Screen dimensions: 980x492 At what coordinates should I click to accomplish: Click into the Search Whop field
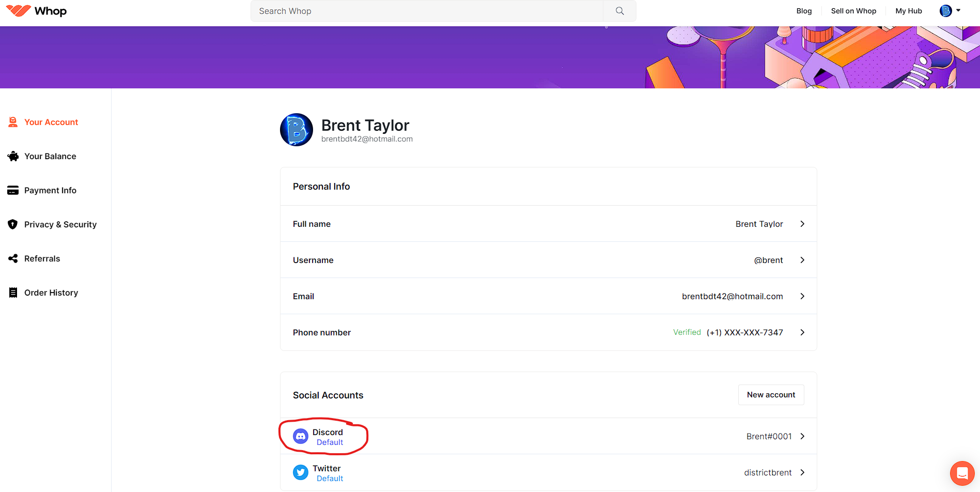pos(427,11)
